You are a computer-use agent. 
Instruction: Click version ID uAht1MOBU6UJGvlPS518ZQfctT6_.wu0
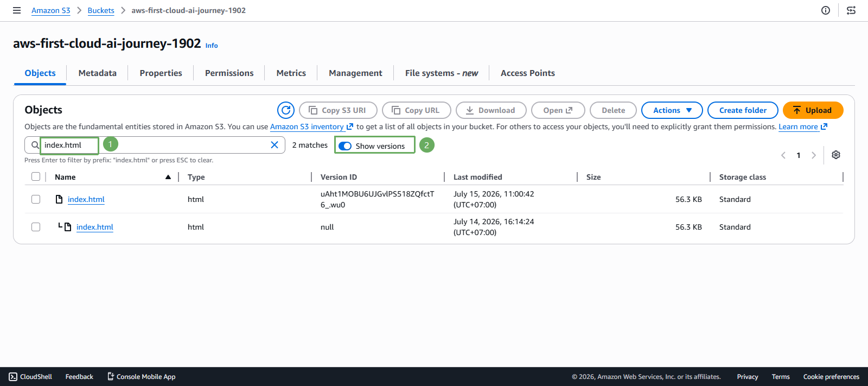(377, 199)
